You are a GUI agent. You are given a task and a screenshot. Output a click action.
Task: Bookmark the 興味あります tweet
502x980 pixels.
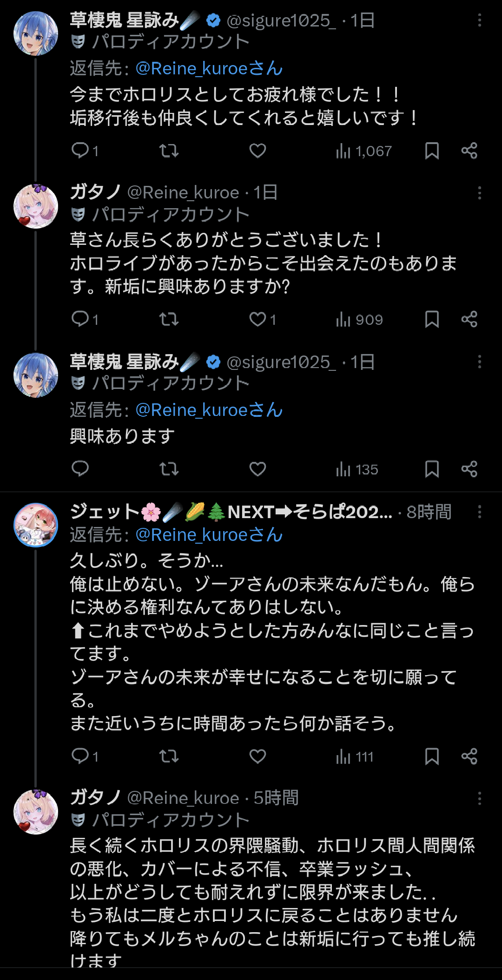coord(432,469)
